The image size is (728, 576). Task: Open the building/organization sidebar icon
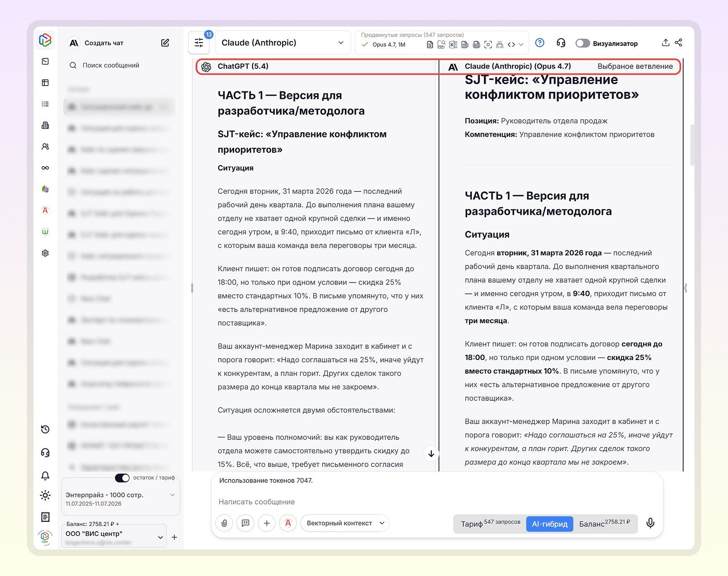pyautogui.click(x=45, y=125)
